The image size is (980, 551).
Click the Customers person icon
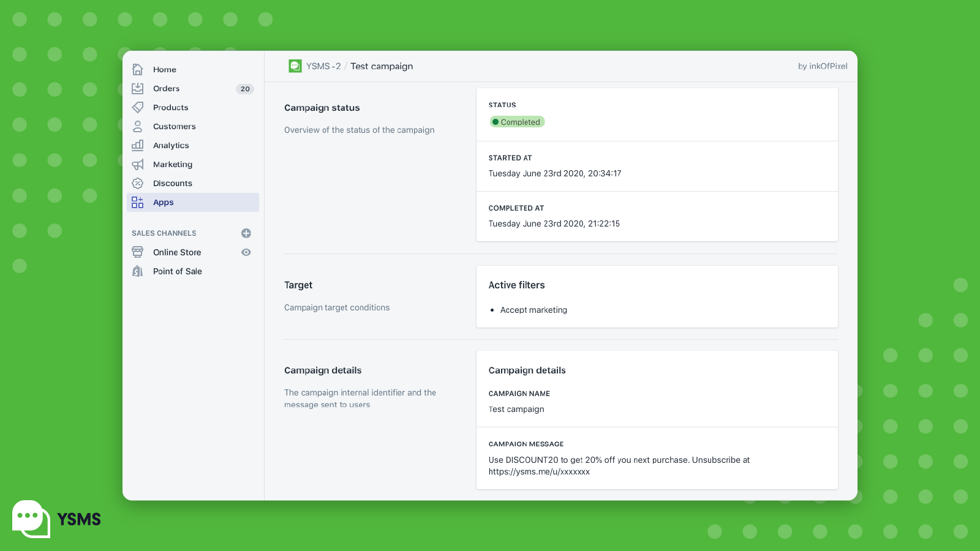point(138,126)
